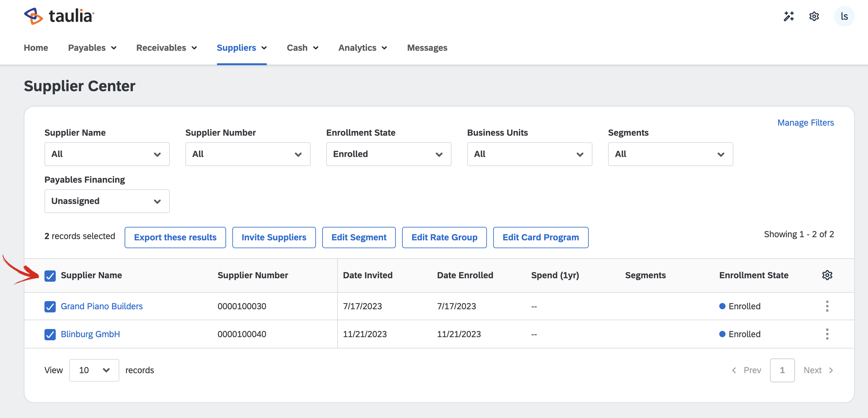Viewport: 868px width, 418px height.
Task: Click the Taulia logo icon
Action: coord(34,16)
